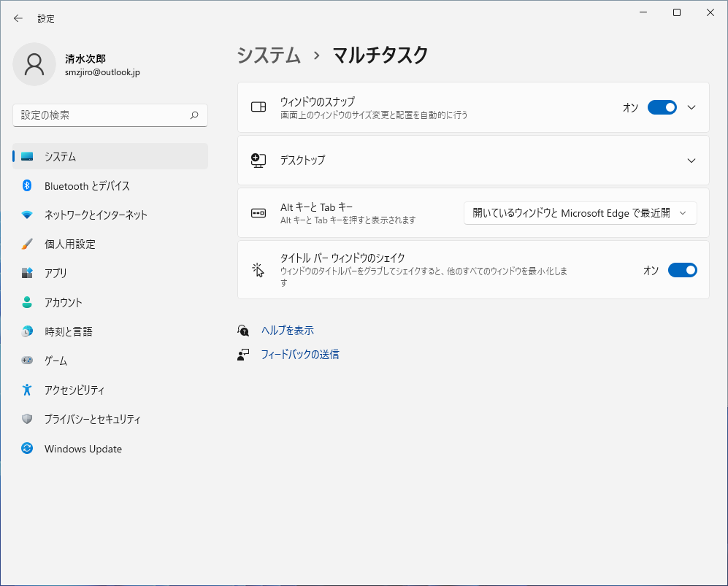The image size is (728, 586).
Task: Disable タイトル バー ウィンドウのシェイク toggle
Action: (x=682, y=269)
